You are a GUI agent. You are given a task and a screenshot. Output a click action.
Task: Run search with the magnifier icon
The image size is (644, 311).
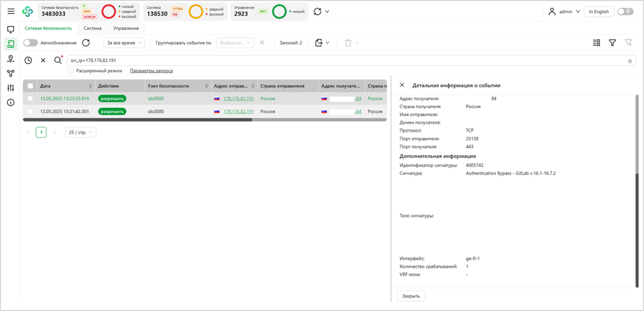pyautogui.click(x=58, y=60)
